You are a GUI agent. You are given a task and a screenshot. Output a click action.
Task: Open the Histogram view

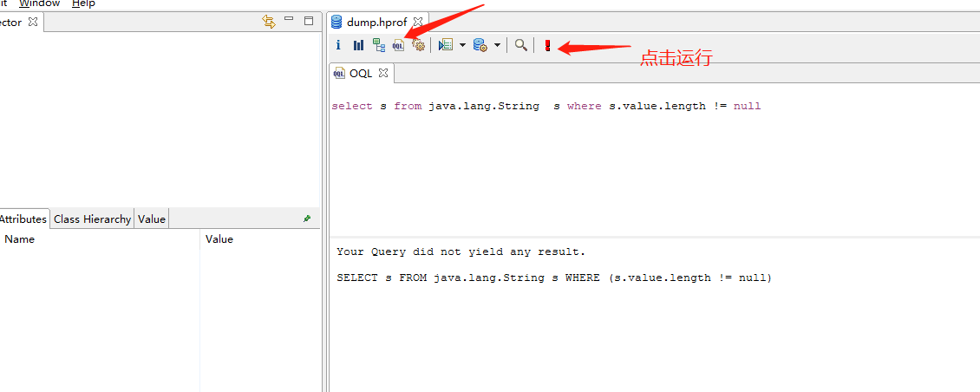[x=358, y=45]
